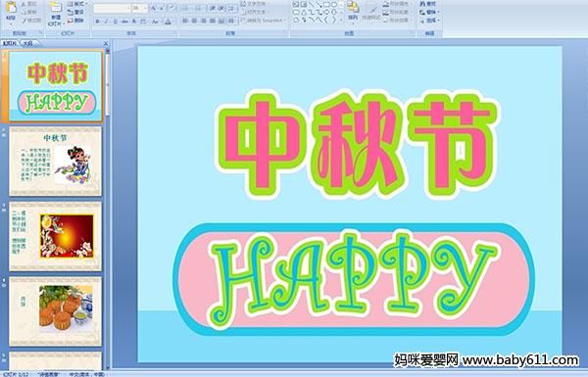Select slide 1 thumbnail with 中秋节 HAPPY
The image size is (588, 377).
56,86
